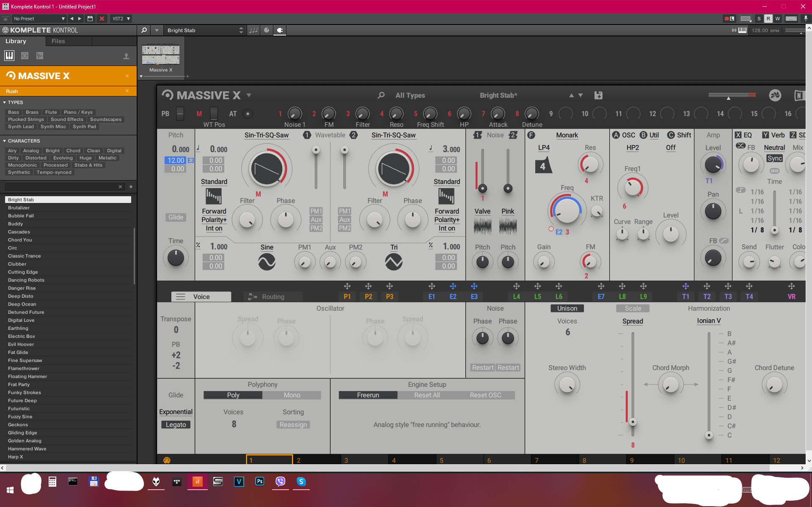Open the plug-in view icon
The width and height of the screenshot is (812, 507).
280,30
